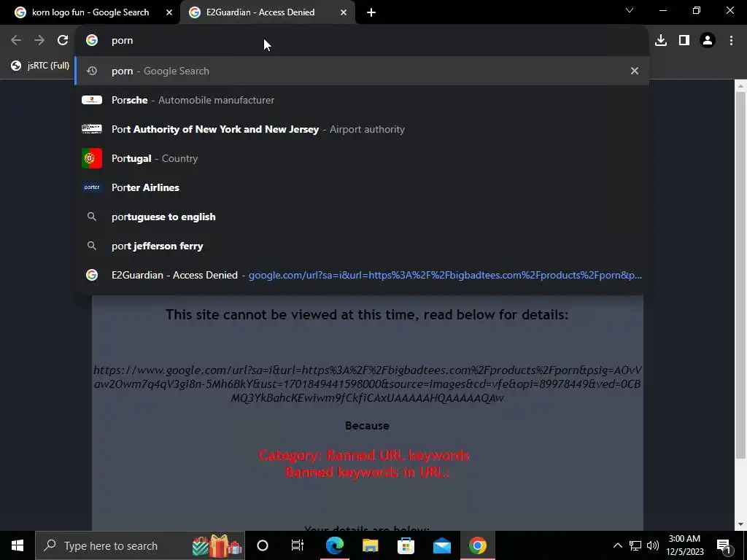Open the network status tray icon
Image resolution: width=747 pixels, height=560 pixels.
635,545
